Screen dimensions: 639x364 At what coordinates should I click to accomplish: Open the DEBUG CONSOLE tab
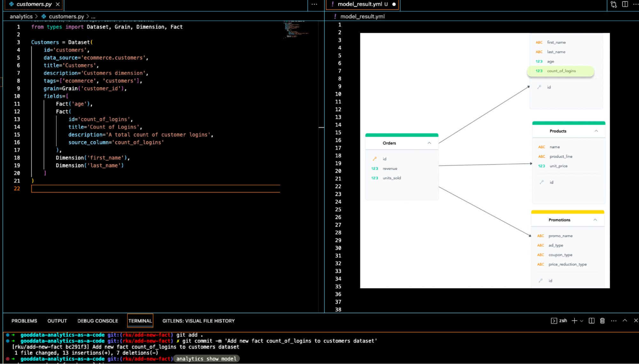click(97, 321)
